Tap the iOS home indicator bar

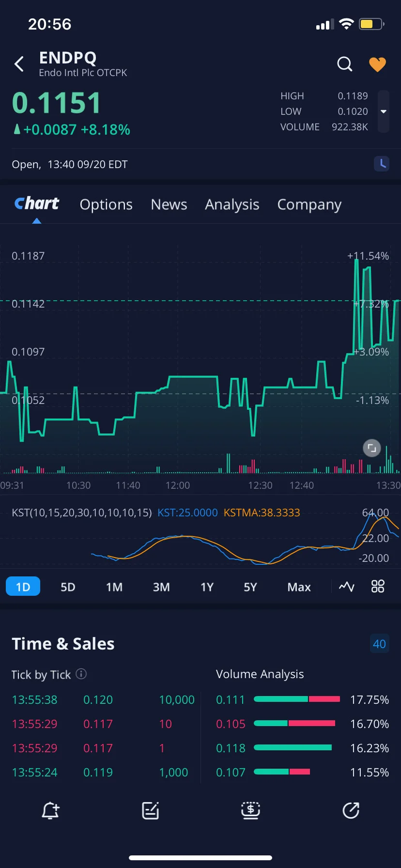click(200, 858)
